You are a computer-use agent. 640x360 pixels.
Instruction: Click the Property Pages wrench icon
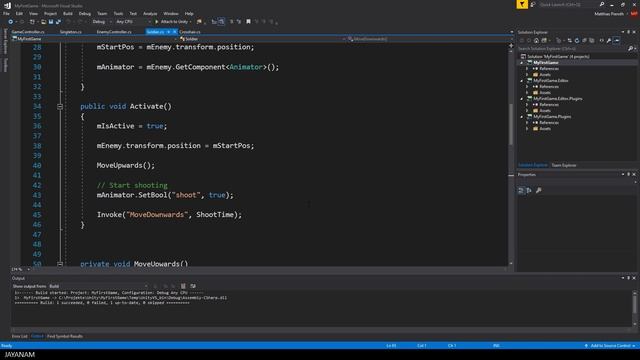(x=539, y=191)
